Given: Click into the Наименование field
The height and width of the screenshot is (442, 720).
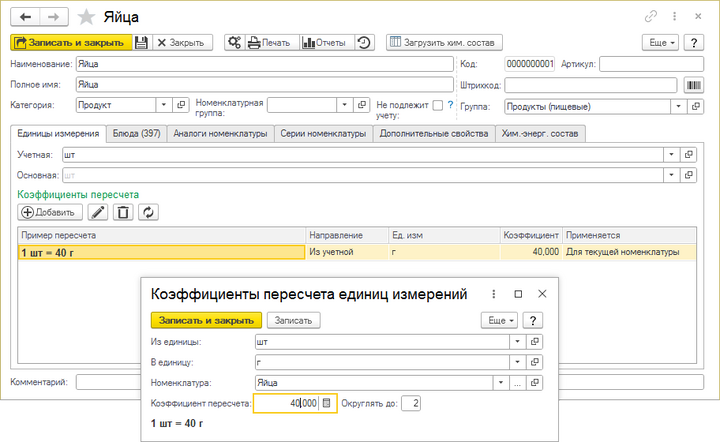Looking at the screenshot, I should pyautogui.click(x=264, y=64).
